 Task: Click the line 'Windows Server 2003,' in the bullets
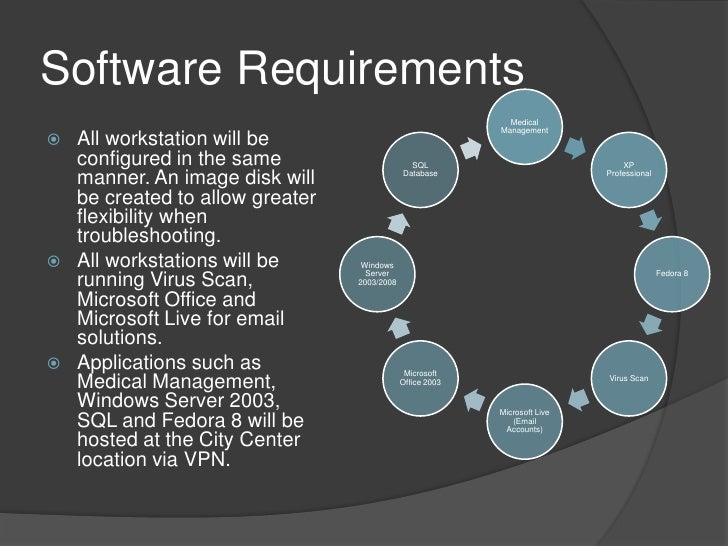179,400
